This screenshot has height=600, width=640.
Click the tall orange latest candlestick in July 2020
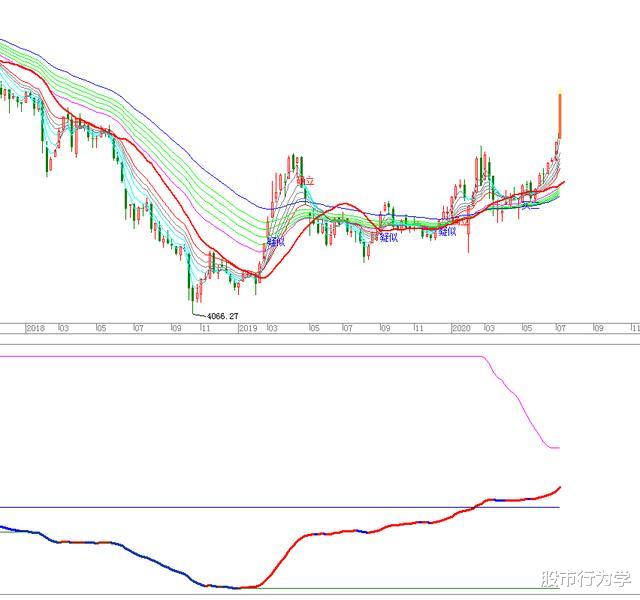560,116
